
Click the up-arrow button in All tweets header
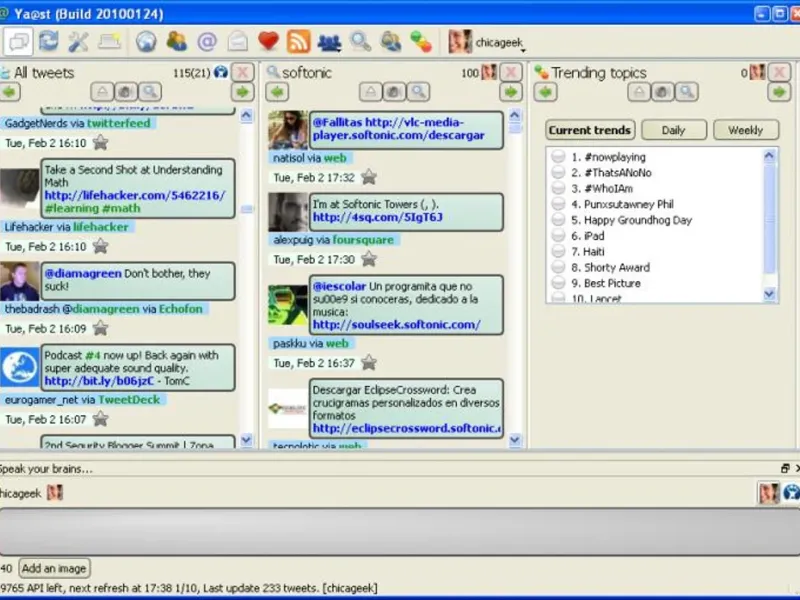tap(102, 92)
